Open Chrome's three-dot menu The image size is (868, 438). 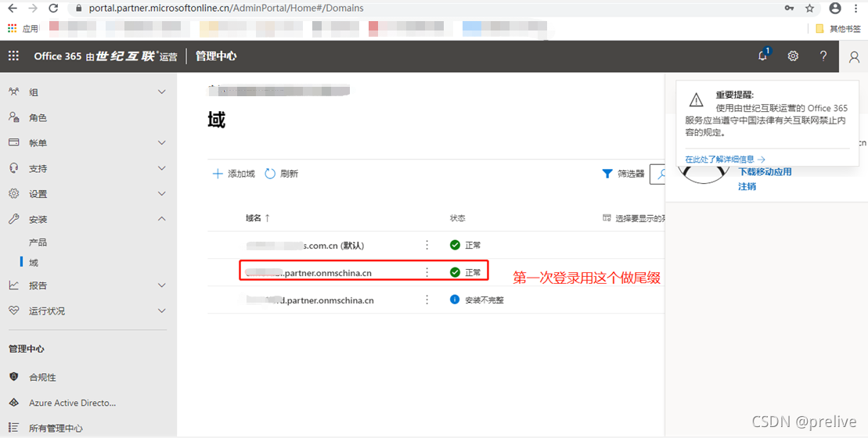pos(856,9)
